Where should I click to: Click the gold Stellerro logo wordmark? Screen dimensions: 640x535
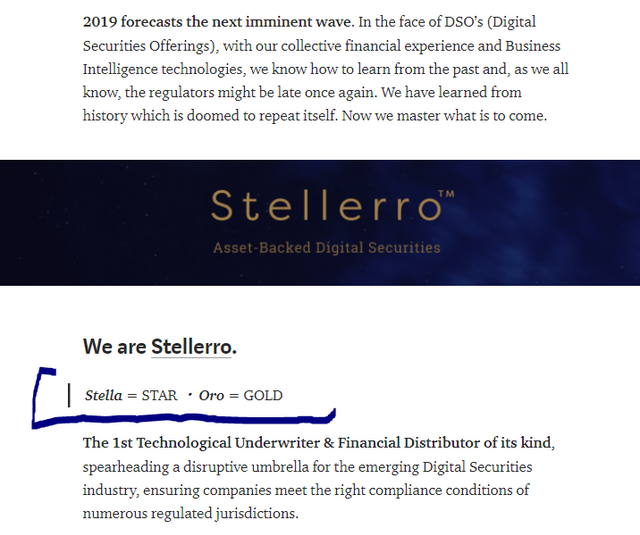(x=326, y=206)
